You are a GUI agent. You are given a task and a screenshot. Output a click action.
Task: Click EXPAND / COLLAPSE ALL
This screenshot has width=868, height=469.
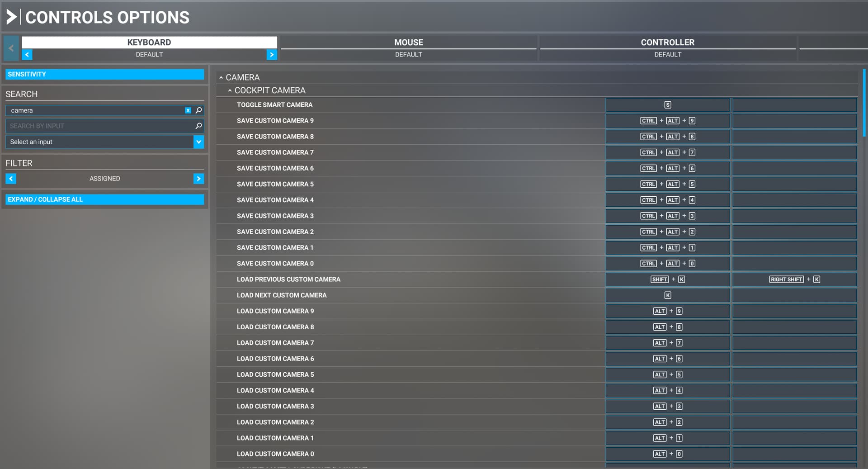coord(104,199)
